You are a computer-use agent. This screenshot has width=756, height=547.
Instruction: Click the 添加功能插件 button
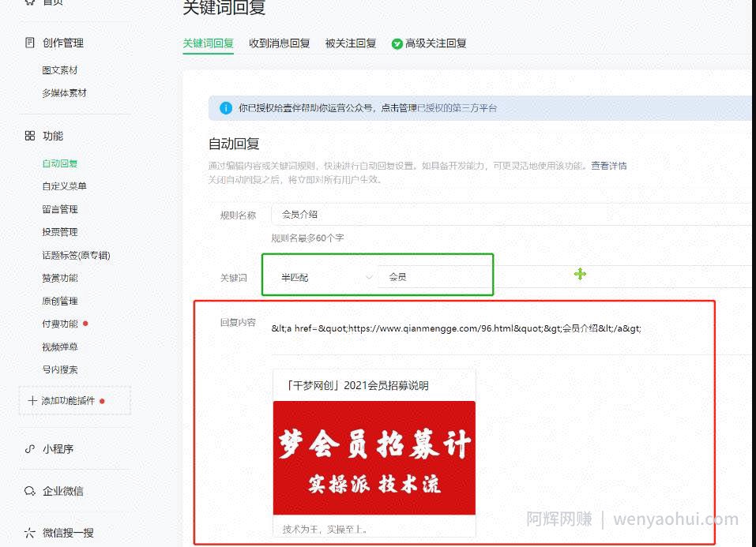point(75,400)
